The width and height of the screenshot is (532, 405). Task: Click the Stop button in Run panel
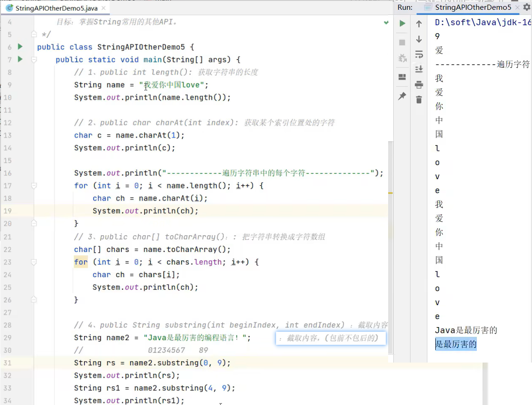coord(402,42)
